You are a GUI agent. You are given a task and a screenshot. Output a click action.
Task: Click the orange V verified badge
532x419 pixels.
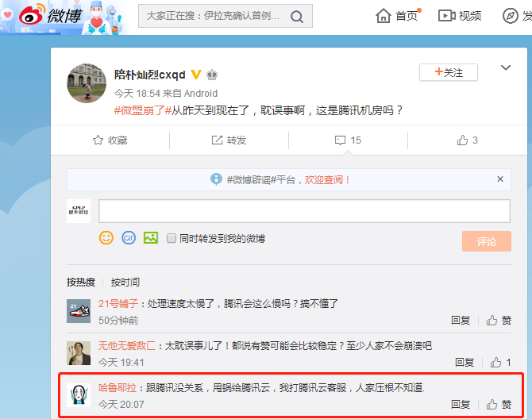click(x=196, y=75)
